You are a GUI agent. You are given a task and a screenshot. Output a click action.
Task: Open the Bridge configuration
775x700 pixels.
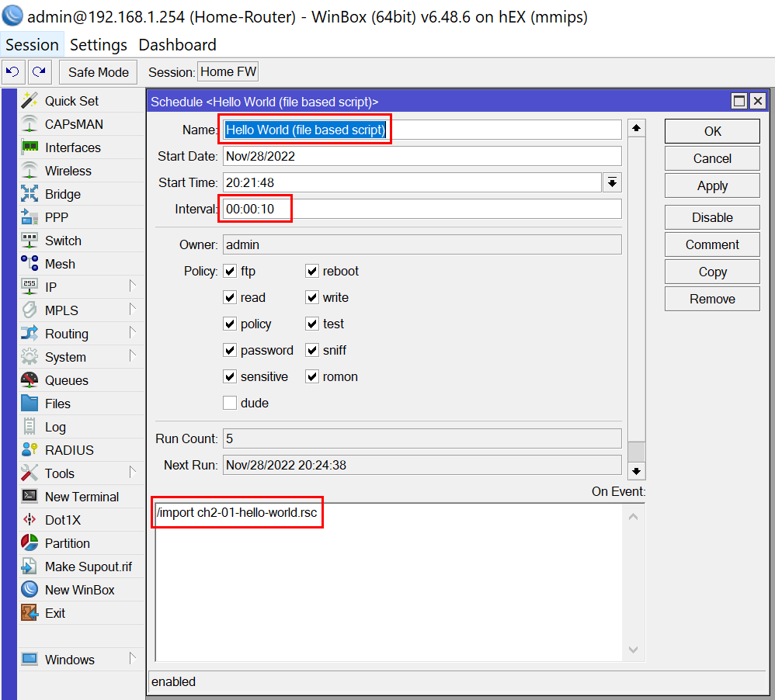62,194
